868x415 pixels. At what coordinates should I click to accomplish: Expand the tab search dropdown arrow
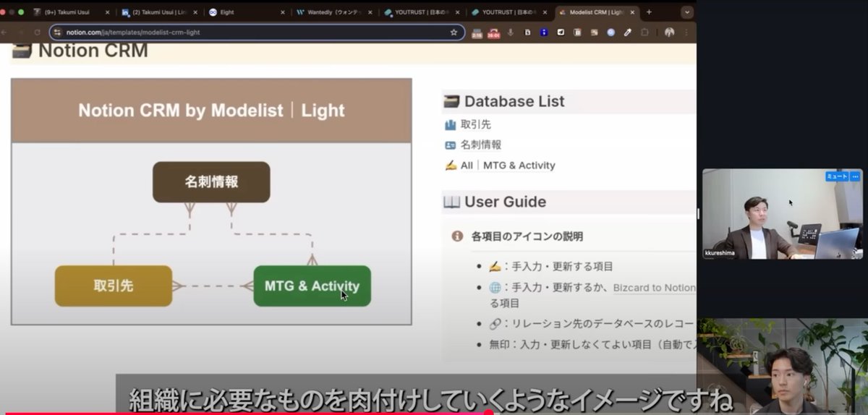(x=687, y=12)
